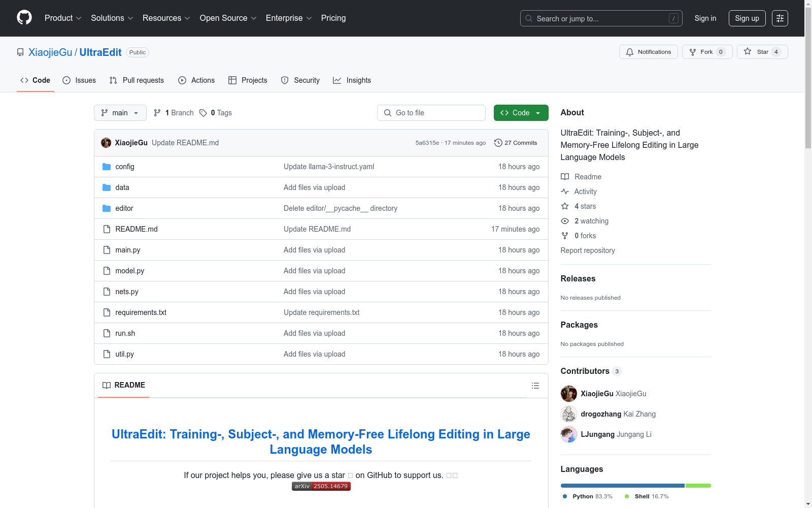Click the XiaojieGu avatar in commit bar
812x508 pixels.
coord(106,143)
